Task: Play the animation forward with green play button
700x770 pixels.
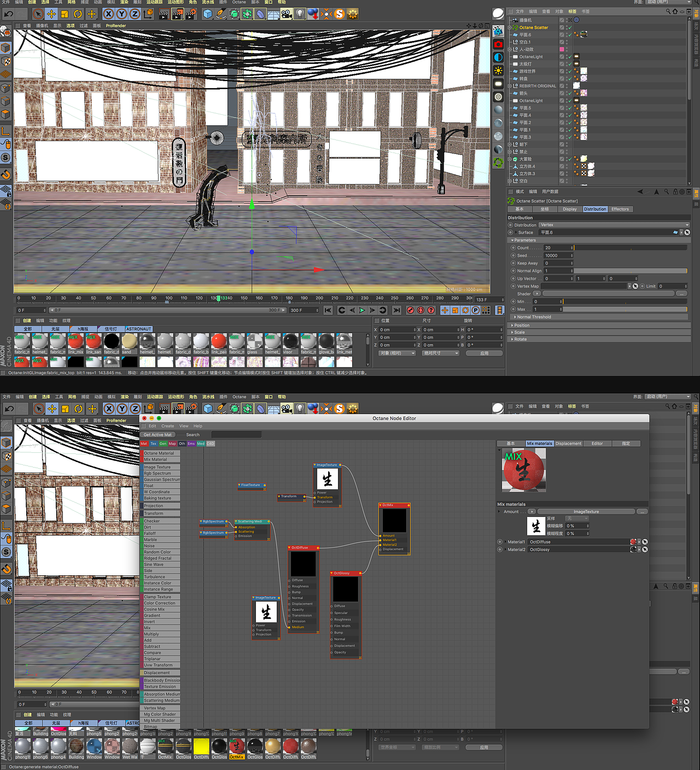Action: pyautogui.click(x=362, y=310)
